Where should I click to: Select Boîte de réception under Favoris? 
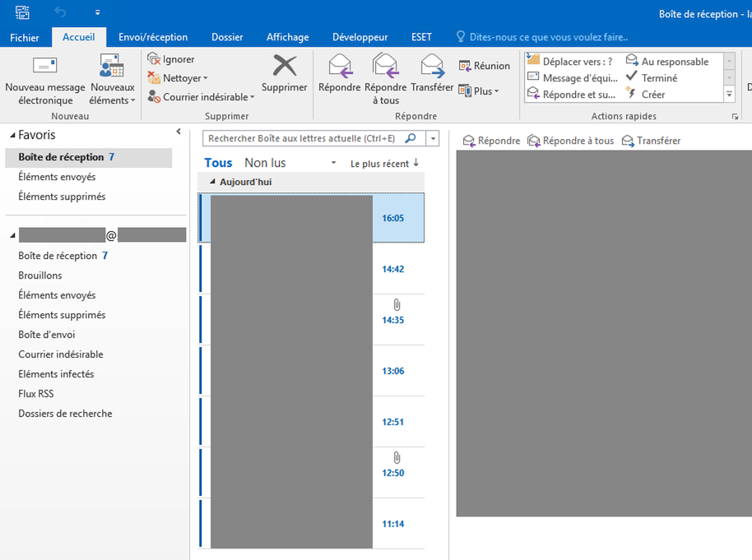point(89,157)
